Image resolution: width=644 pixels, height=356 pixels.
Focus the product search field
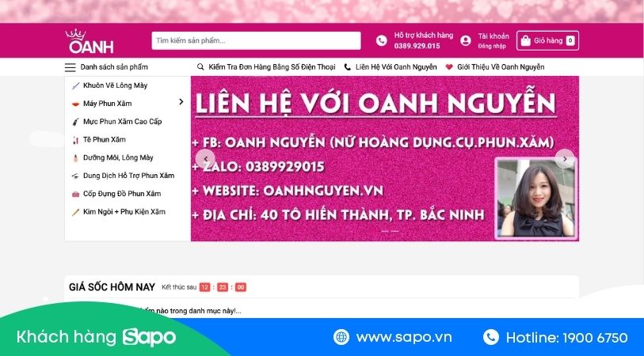[256, 40]
